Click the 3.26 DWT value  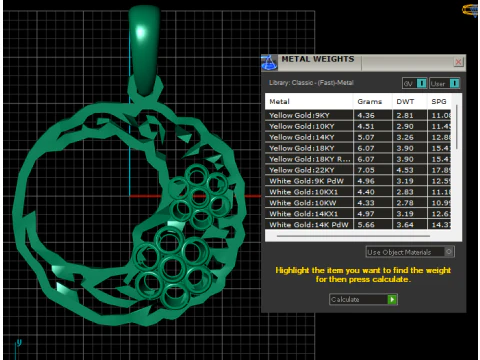[x=405, y=137]
